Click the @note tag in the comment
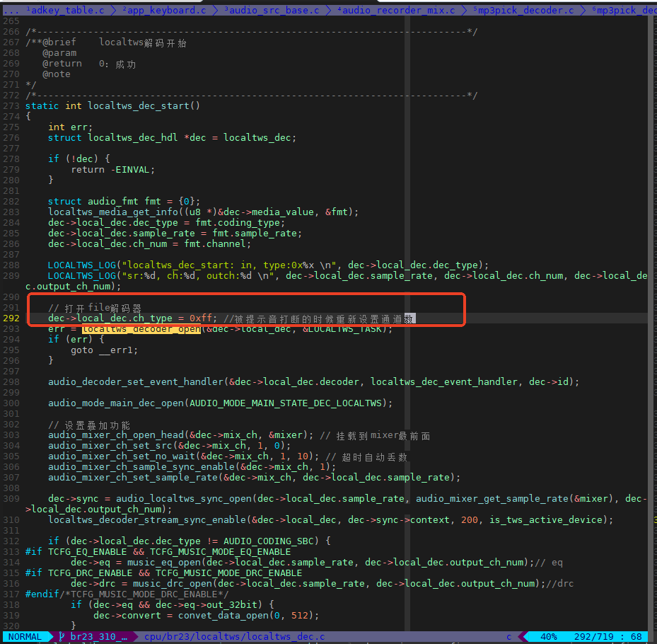 (x=57, y=74)
